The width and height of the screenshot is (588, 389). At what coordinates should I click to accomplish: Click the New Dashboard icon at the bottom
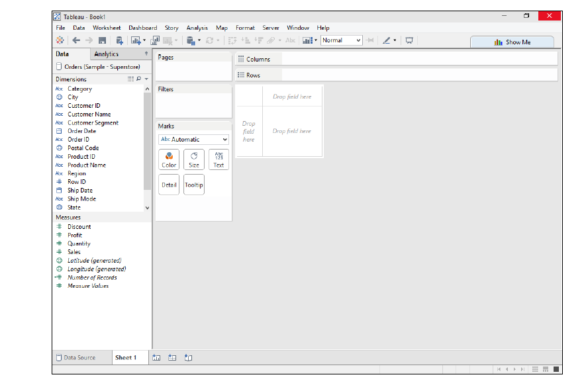172,357
